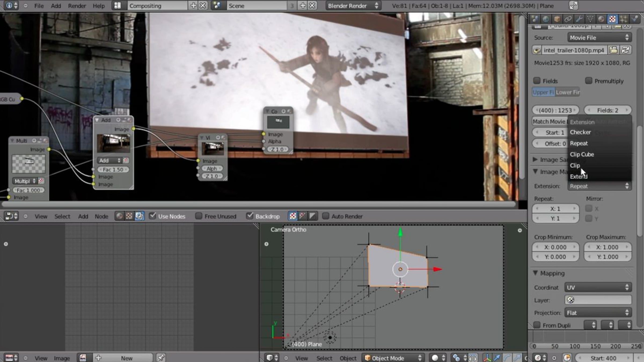Uncheck the Use Nodes checkbox

pyautogui.click(x=152, y=216)
